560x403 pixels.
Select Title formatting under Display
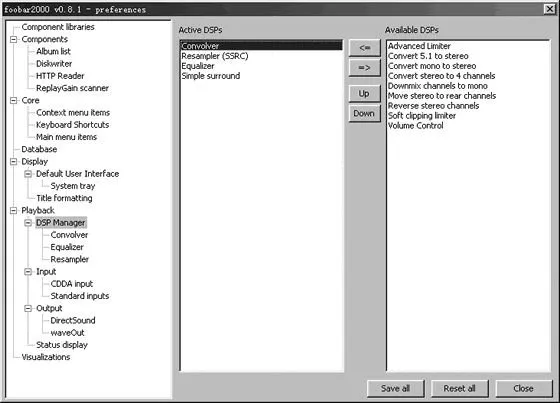coord(64,198)
